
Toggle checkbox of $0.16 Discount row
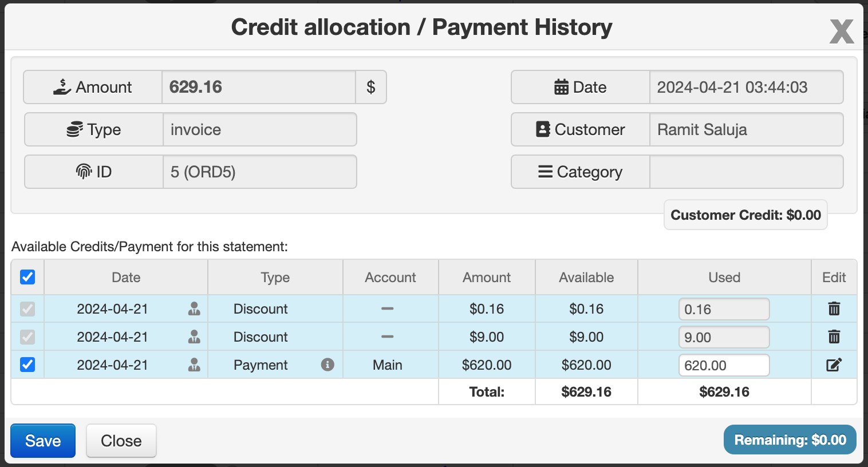[27, 309]
